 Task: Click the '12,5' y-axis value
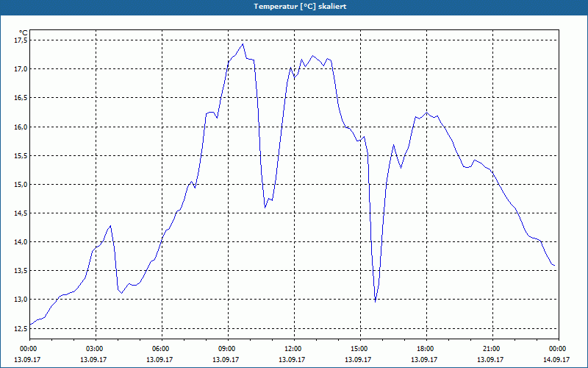click(21, 328)
